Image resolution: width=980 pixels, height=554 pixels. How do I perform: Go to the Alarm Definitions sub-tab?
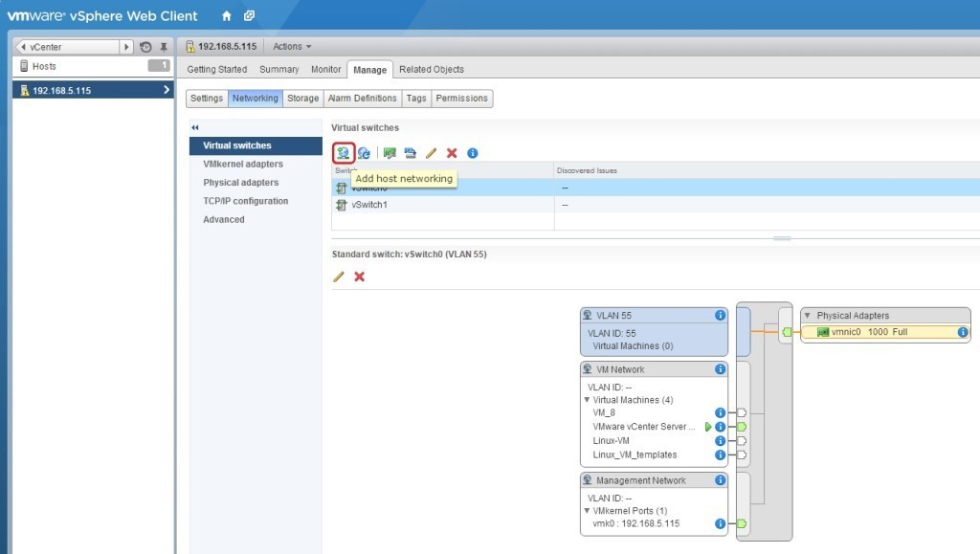[363, 99]
